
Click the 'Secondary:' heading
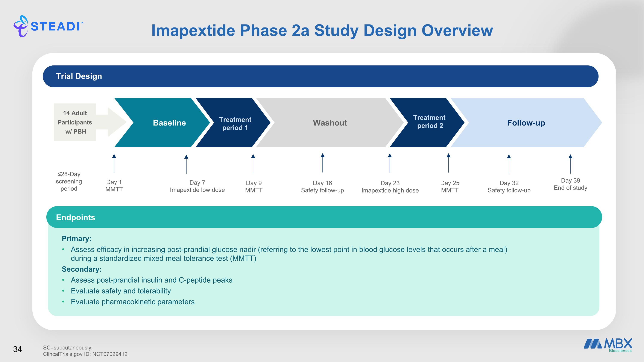point(82,269)
